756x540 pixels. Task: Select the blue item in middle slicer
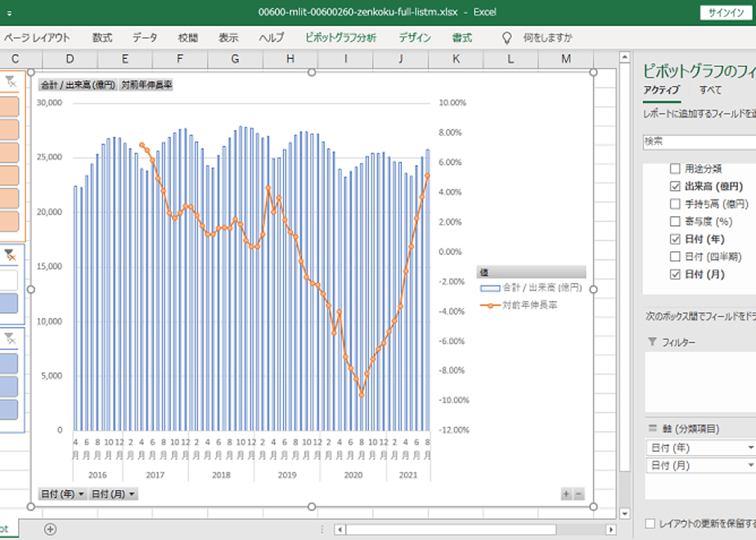pos(9,304)
